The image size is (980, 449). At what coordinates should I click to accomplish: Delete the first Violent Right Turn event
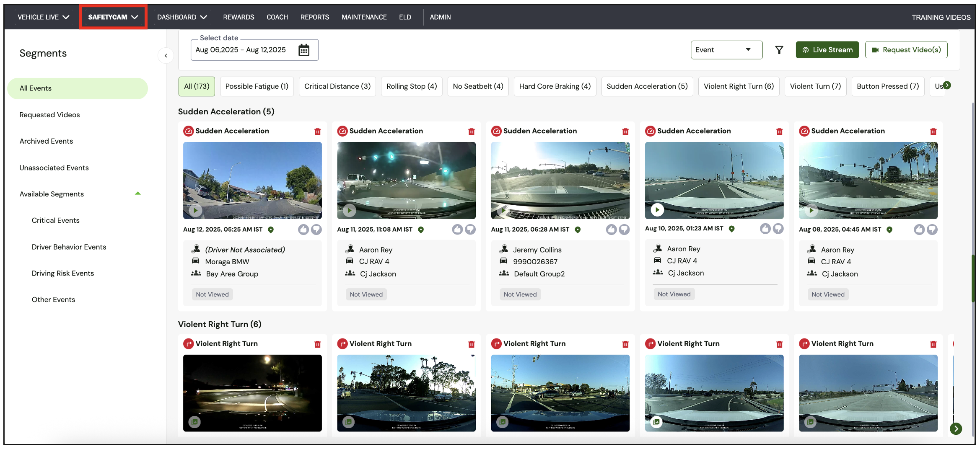[x=317, y=344]
